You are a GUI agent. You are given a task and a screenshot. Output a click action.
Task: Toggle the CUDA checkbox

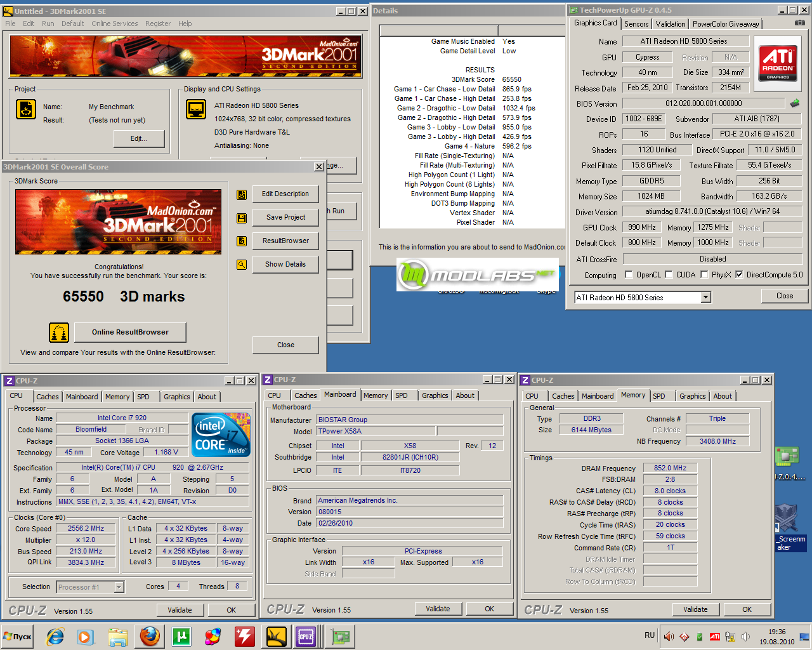coord(669,275)
